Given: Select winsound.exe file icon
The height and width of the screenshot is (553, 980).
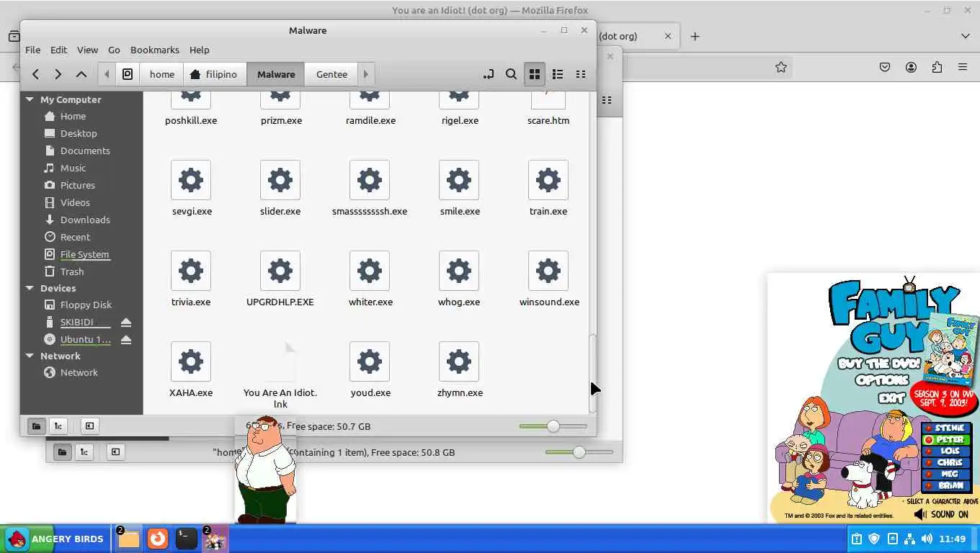Looking at the screenshot, I should 548,271.
